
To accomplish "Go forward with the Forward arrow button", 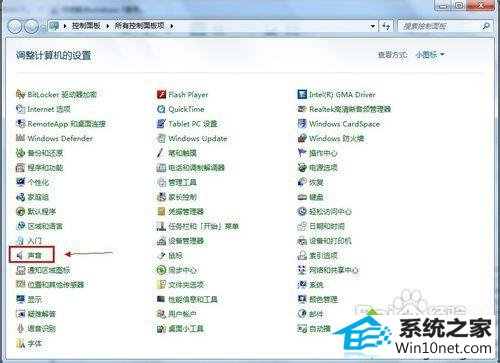I will tap(32, 26).
